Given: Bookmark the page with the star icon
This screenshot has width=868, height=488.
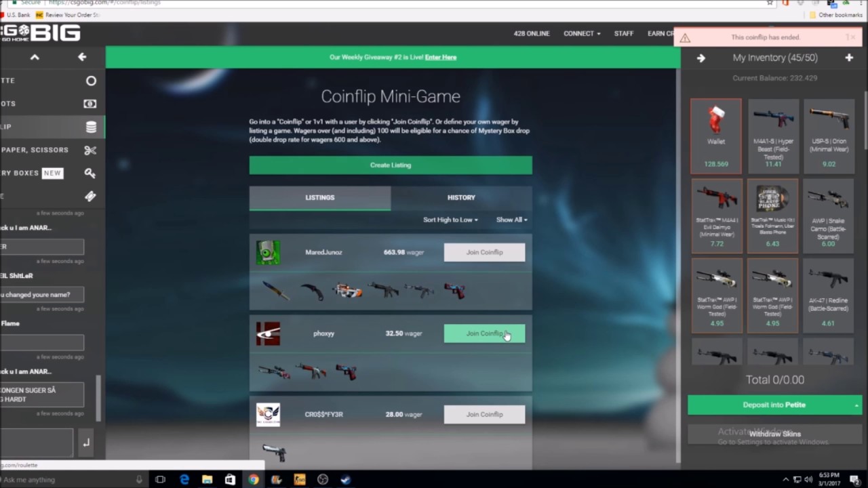Looking at the screenshot, I should pyautogui.click(x=770, y=3).
